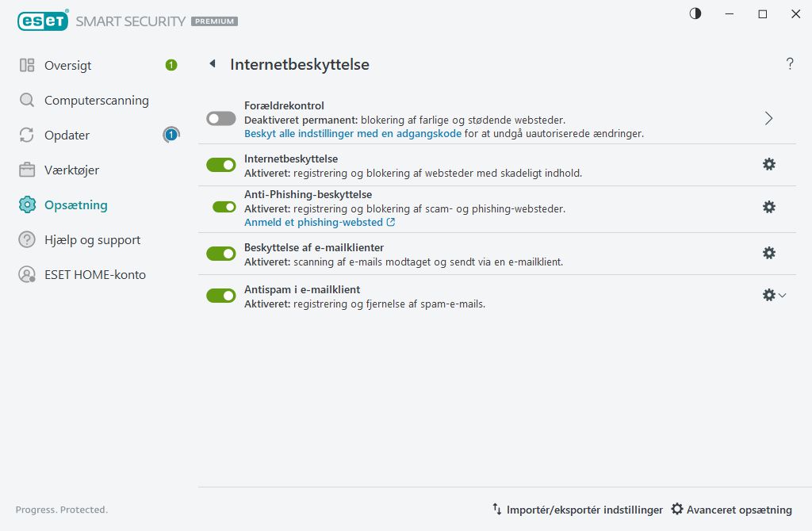812x531 pixels.
Task: Click the update notification badge on Opdater
Action: (x=170, y=135)
